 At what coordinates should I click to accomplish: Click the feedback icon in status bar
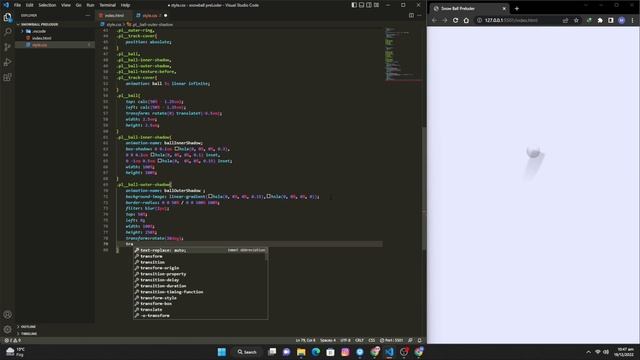coord(410,340)
